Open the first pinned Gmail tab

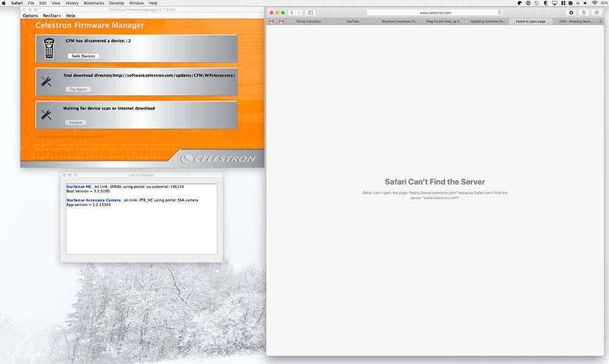tap(271, 21)
